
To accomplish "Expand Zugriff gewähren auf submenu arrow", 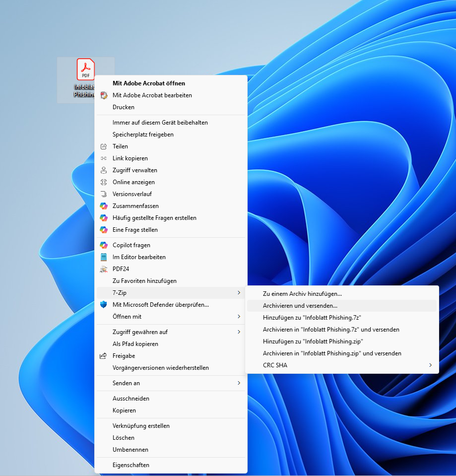I will pos(239,332).
